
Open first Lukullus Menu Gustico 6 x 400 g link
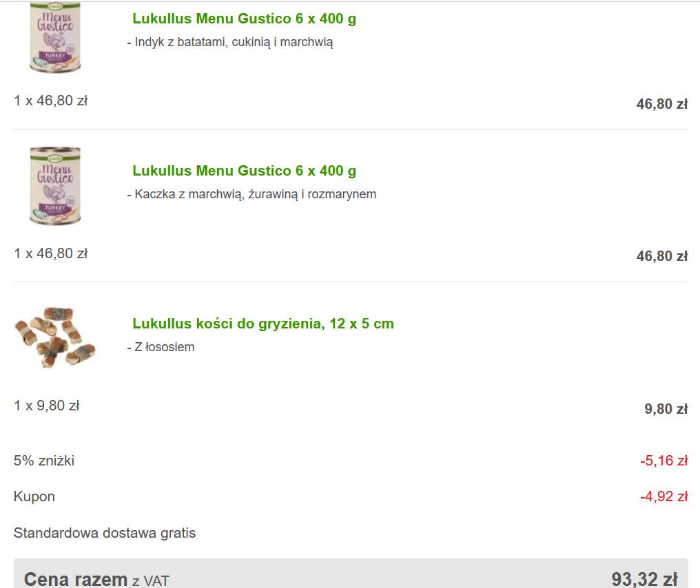click(244, 19)
